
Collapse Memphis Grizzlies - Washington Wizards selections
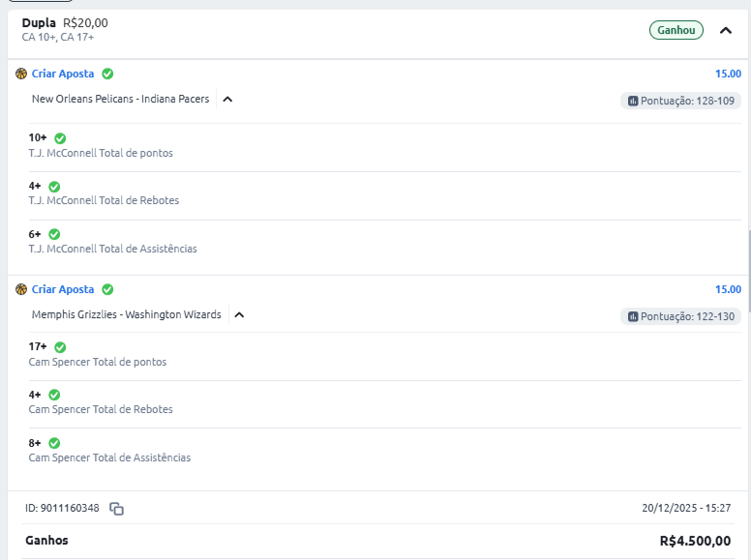tap(239, 315)
